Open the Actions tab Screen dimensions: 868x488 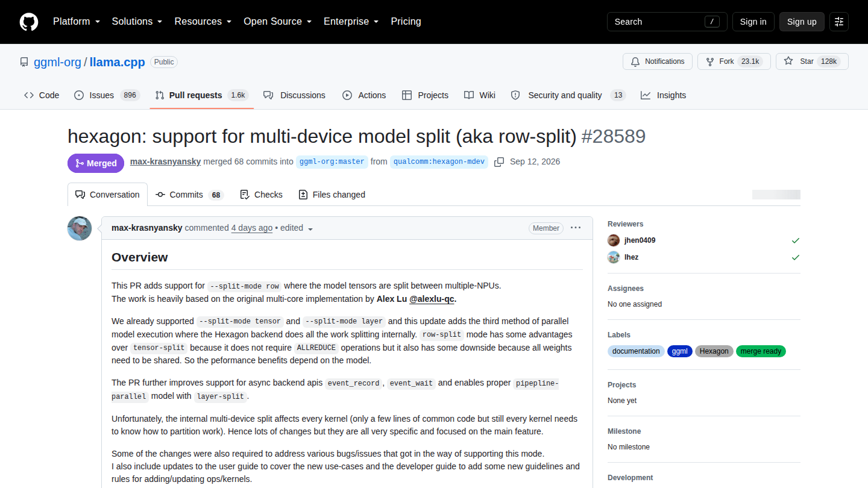point(364,95)
